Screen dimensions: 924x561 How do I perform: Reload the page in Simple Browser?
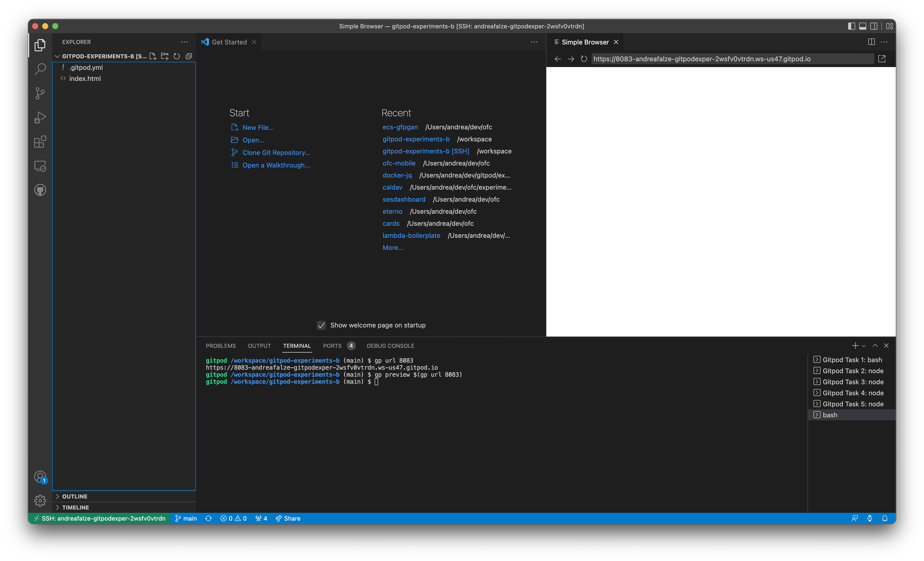click(x=584, y=59)
